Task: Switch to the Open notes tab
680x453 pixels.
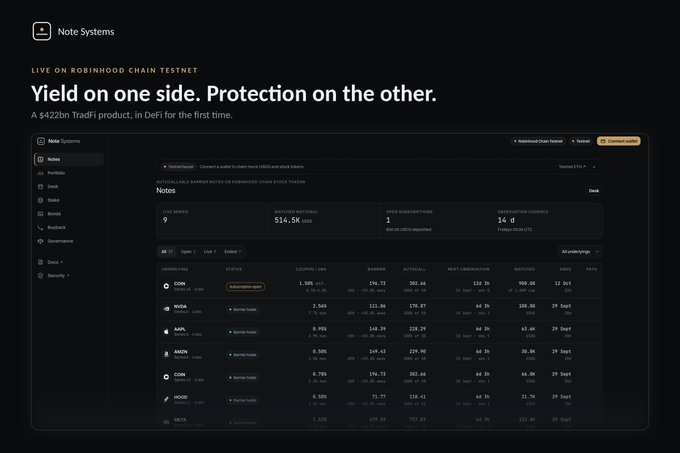Action: pyautogui.click(x=188, y=252)
